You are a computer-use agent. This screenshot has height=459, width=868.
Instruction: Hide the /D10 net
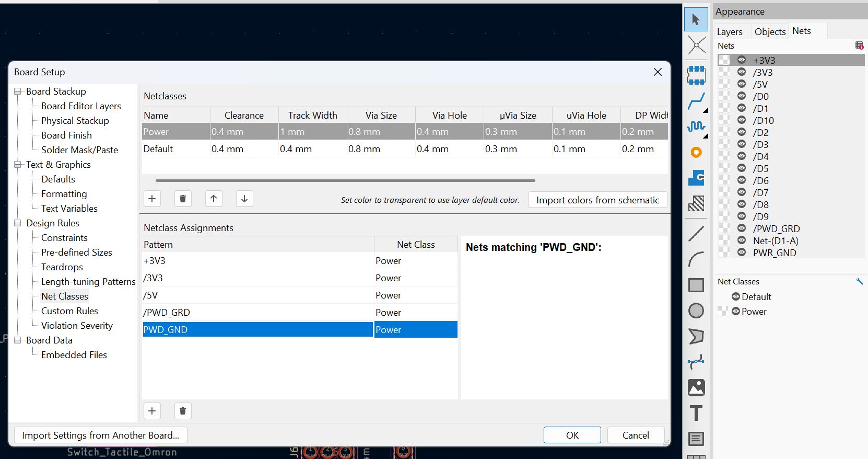coord(742,120)
